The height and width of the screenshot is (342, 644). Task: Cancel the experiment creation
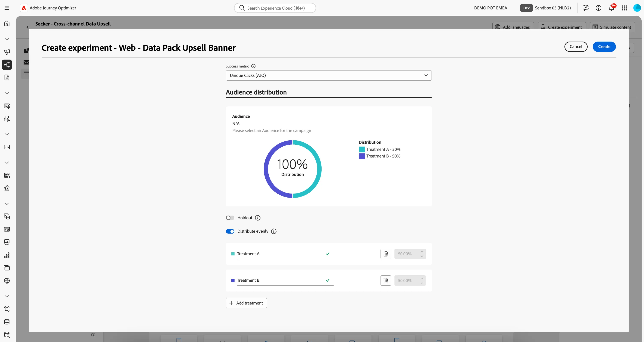tap(576, 47)
